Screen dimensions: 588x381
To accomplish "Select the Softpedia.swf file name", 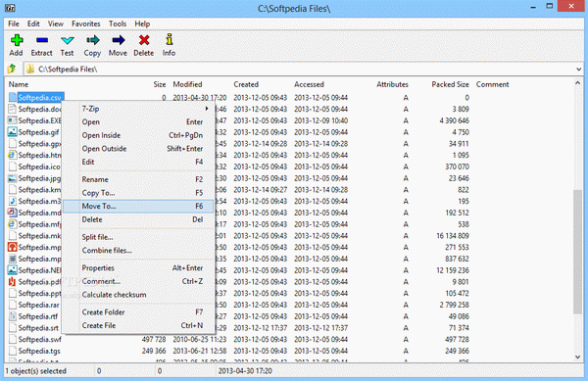I will 39,340.
